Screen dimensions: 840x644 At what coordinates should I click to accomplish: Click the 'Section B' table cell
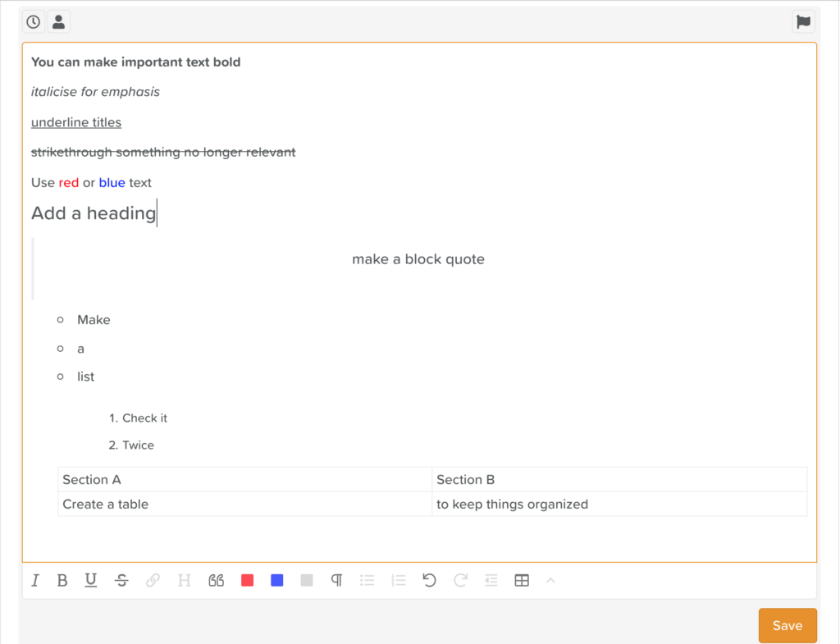click(619, 480)
